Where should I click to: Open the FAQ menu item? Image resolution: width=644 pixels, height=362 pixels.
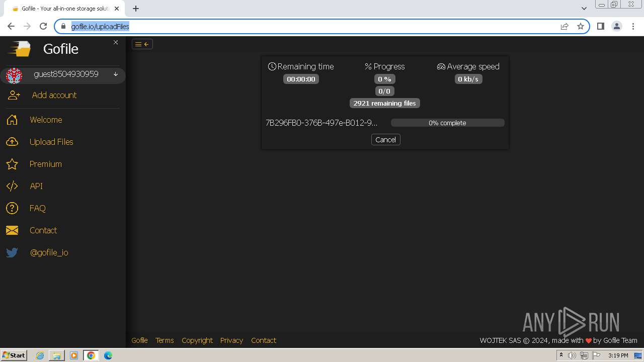click(38, 208)
